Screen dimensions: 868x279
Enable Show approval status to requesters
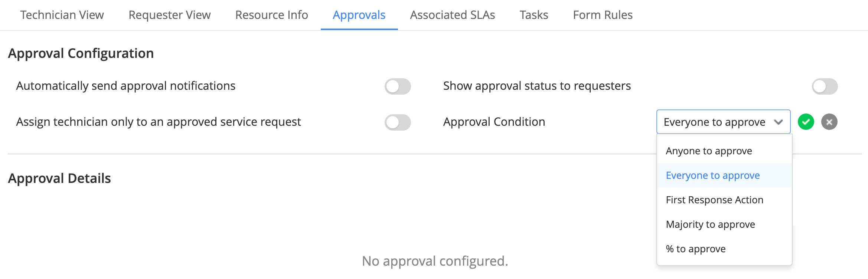click(825, 86)
